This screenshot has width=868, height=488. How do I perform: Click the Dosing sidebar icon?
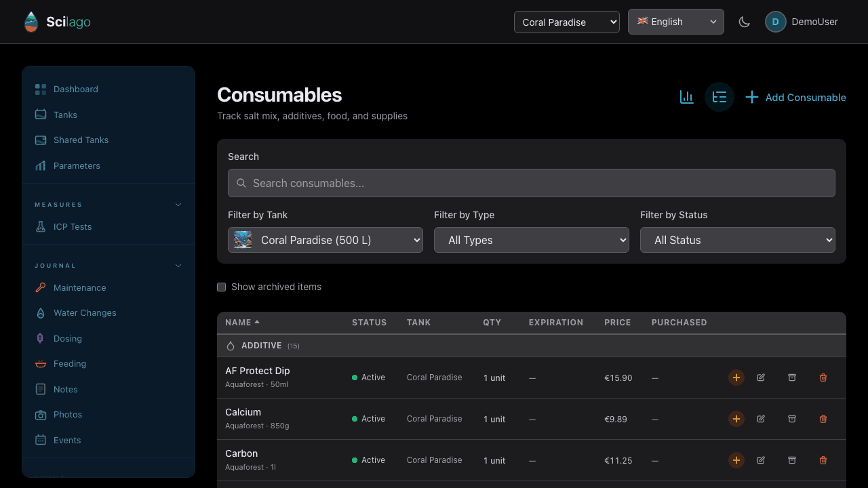pyautogui.click(x=41, y=338)
